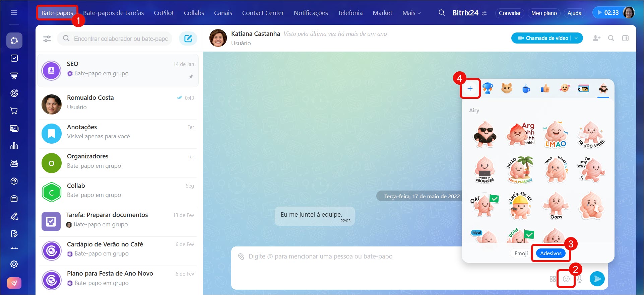This screenshot has width=644, height=295.
Task: Select the LMAO Airy sticker
Action: 556,135
